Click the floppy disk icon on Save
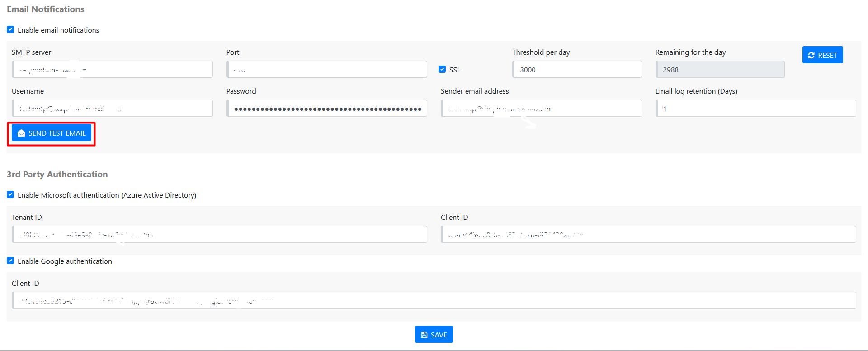 tap(424, 335)
